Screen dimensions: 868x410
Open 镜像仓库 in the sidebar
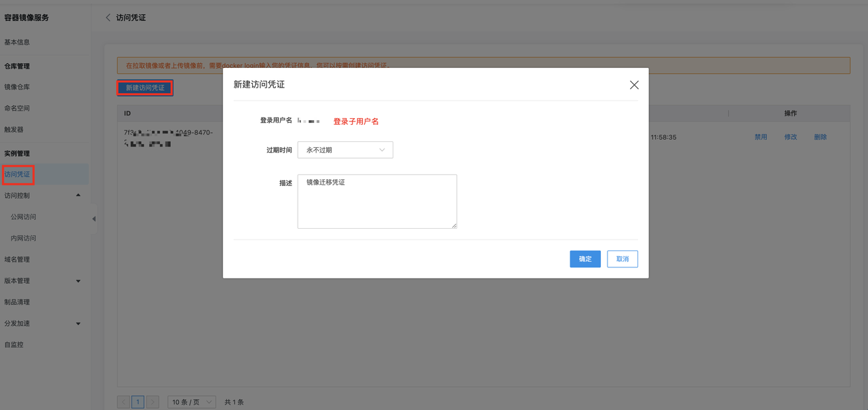click(17, 87)
